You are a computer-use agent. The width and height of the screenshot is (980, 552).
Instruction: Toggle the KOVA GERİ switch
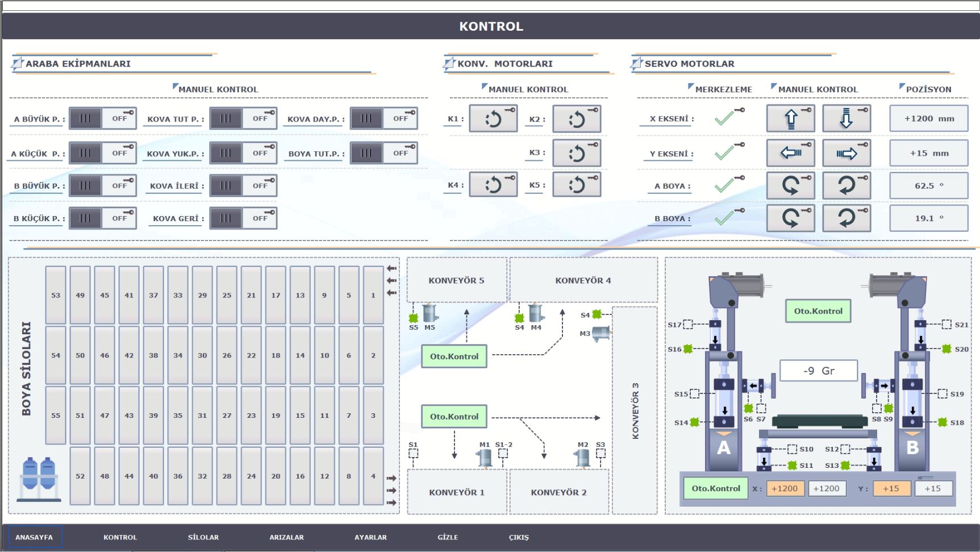coord(243,218)
